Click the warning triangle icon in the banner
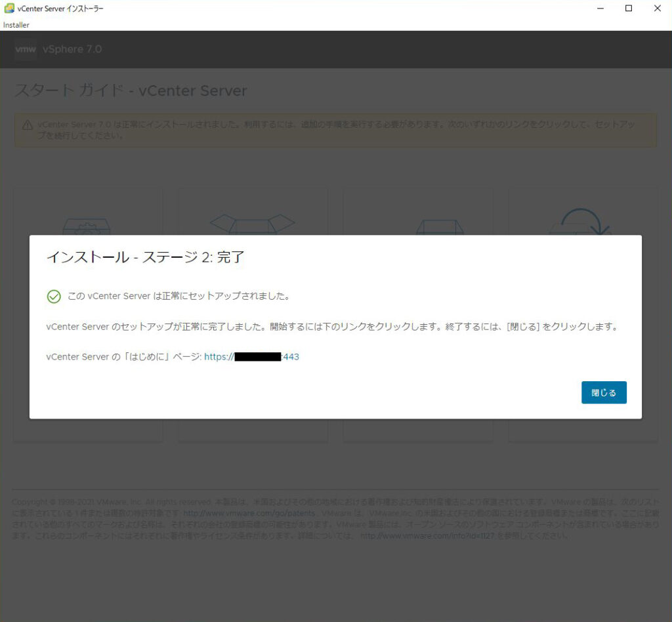 (x=28, y=125)
